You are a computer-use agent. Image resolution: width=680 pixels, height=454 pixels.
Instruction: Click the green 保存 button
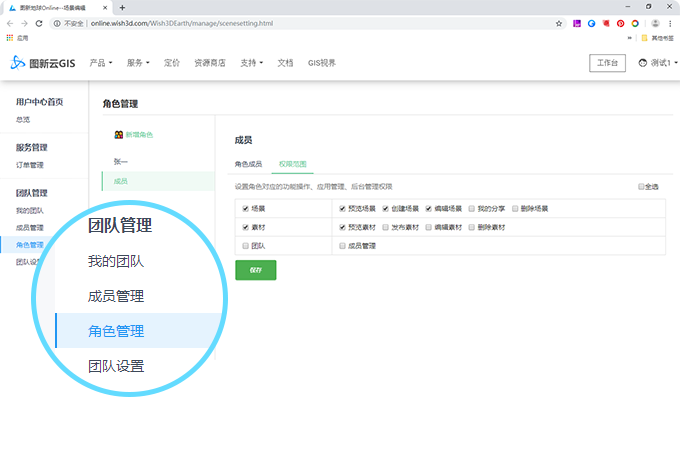pyautogui.click(x=255, y=270)
